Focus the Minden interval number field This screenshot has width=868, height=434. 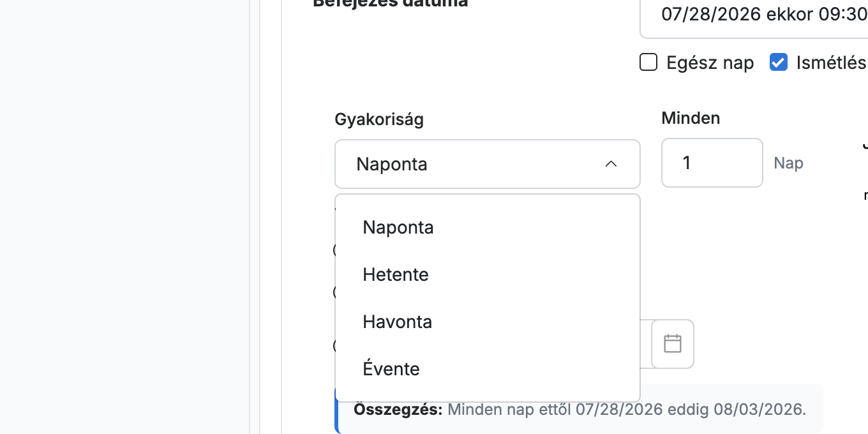click(712, 163)
